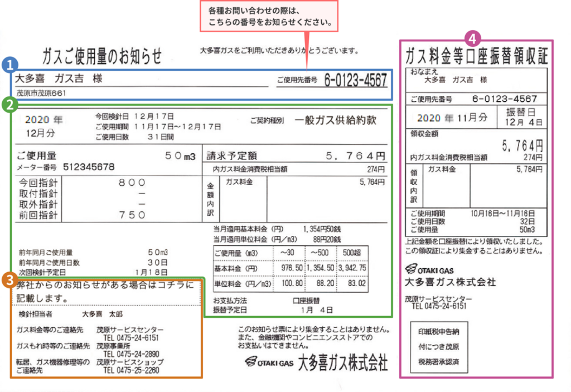Click the 印紙税申告納付 stamp box

tap(439, 347)
